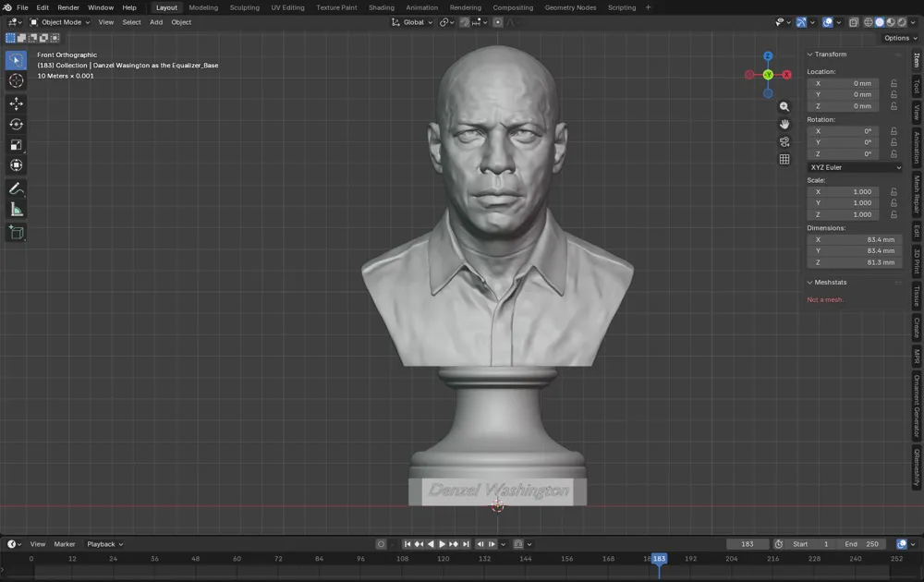Play the animation in reverse

[x=431, y=544]
